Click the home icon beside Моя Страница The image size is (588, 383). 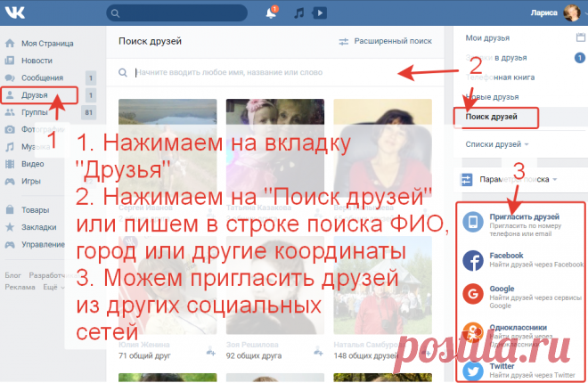[x=10, y=43]
